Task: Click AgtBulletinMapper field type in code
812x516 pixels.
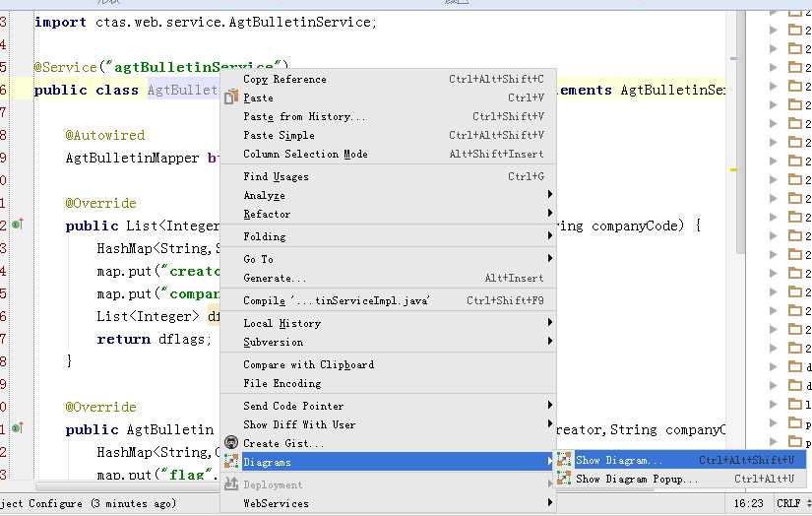Action: [x=132, y=158]
